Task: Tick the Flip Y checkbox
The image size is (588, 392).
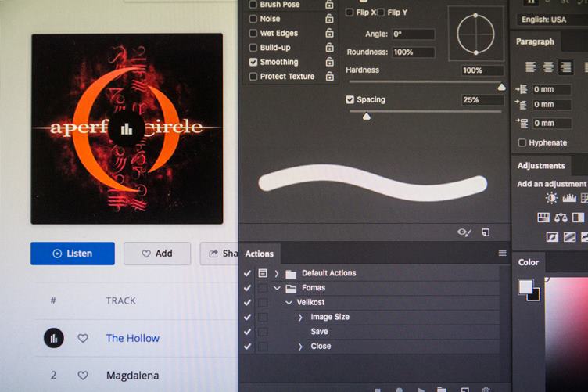Action: tap(381, 13)
